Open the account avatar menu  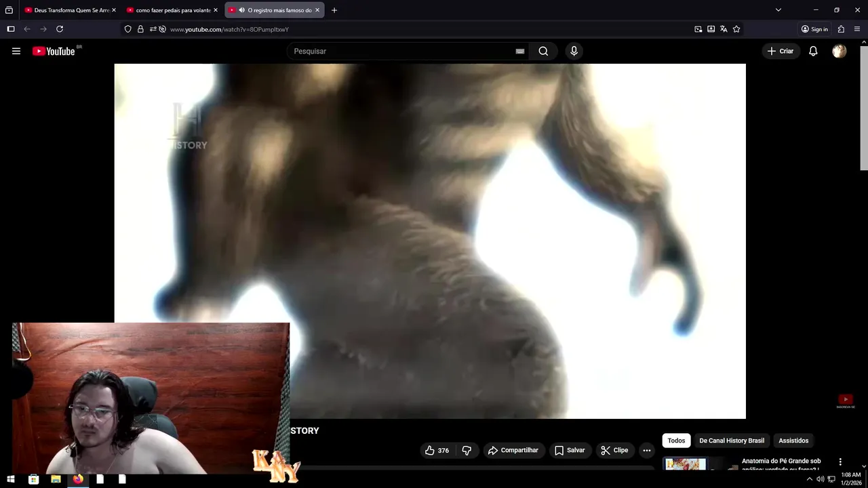[x=840, y=51]
